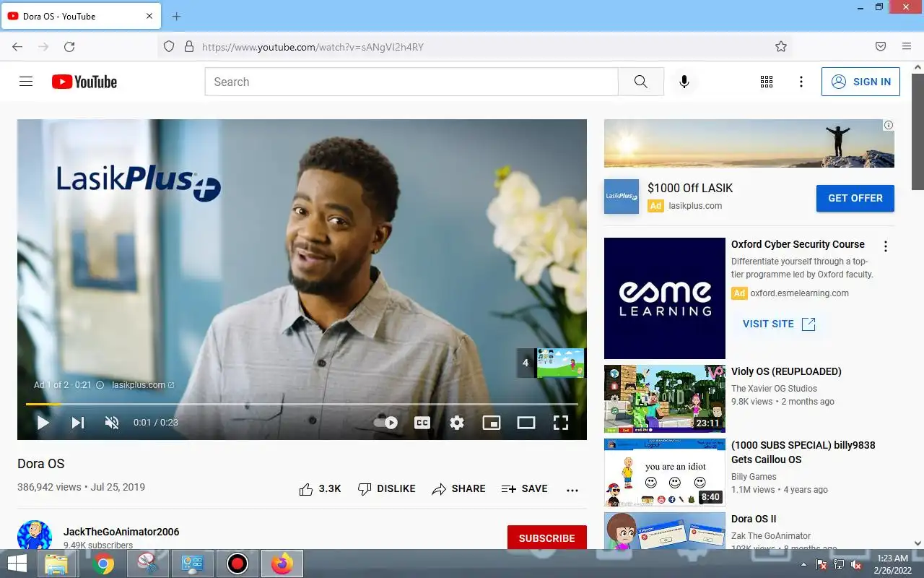
Task: Open Firefox tracking protection shield
Action: (169, 47)
